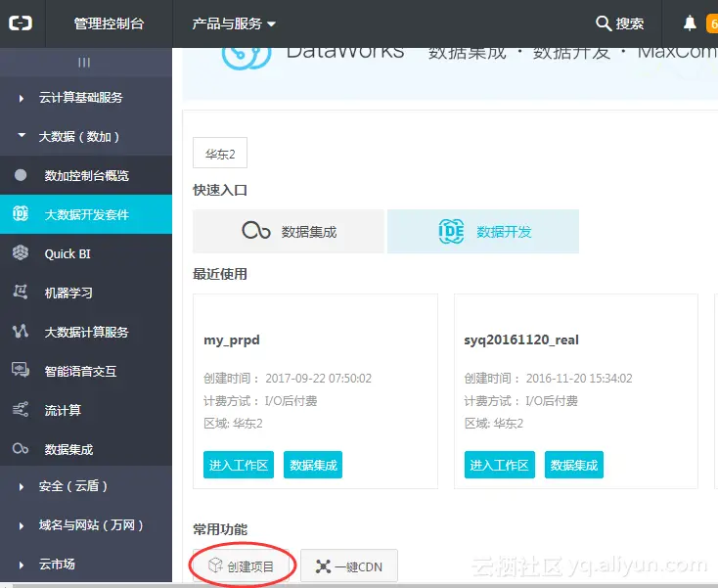This screenshot has width=718, height=588.
Task: Open notifications bell icon
Action: pyautogui.click(x=690, y=23)
